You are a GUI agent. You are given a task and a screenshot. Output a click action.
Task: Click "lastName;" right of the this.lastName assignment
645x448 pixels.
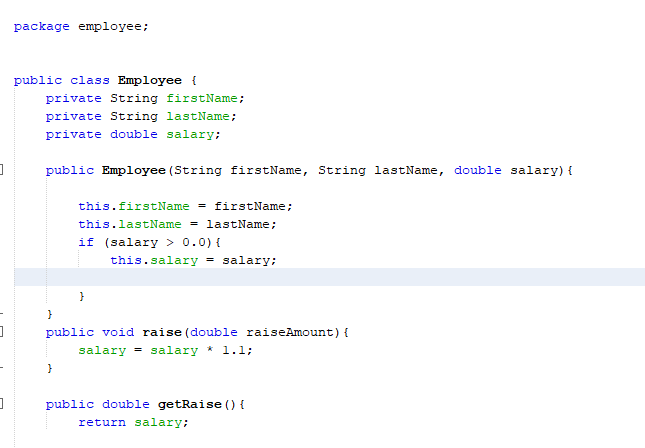point(241,224)
